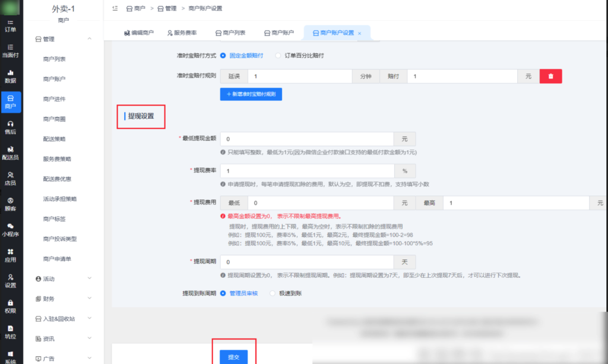The height and width of the screenshot is (364, 608).
Task: Switch to the 服务费率 tab
Action: pyautogui.click(x=181, y=33)
